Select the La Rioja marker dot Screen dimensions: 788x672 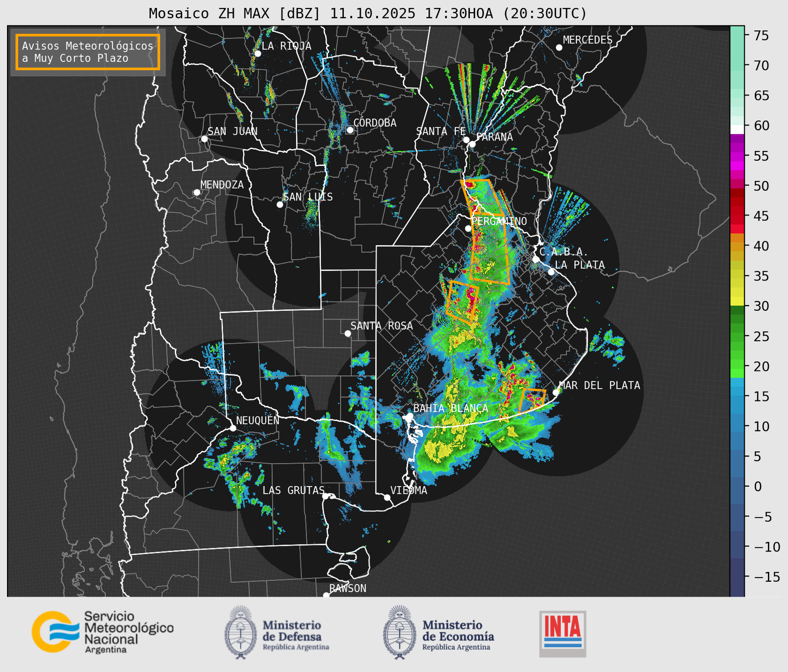coord(257,54)
